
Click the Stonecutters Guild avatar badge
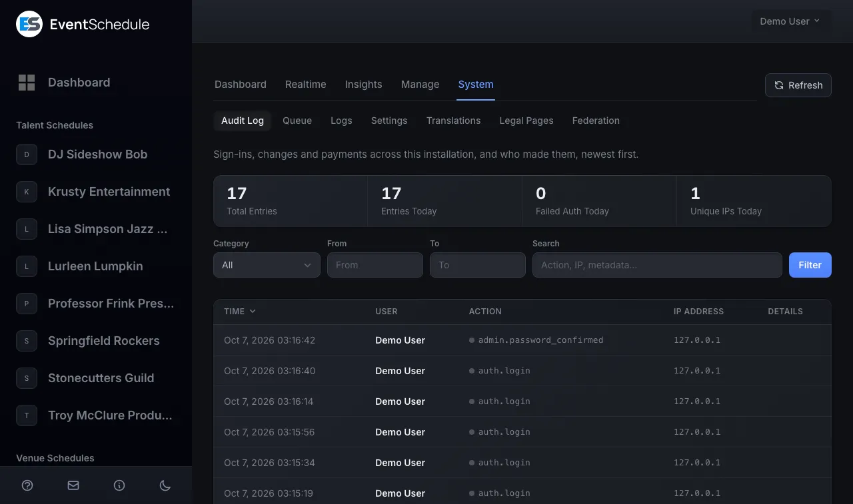(x=27, y=378)
